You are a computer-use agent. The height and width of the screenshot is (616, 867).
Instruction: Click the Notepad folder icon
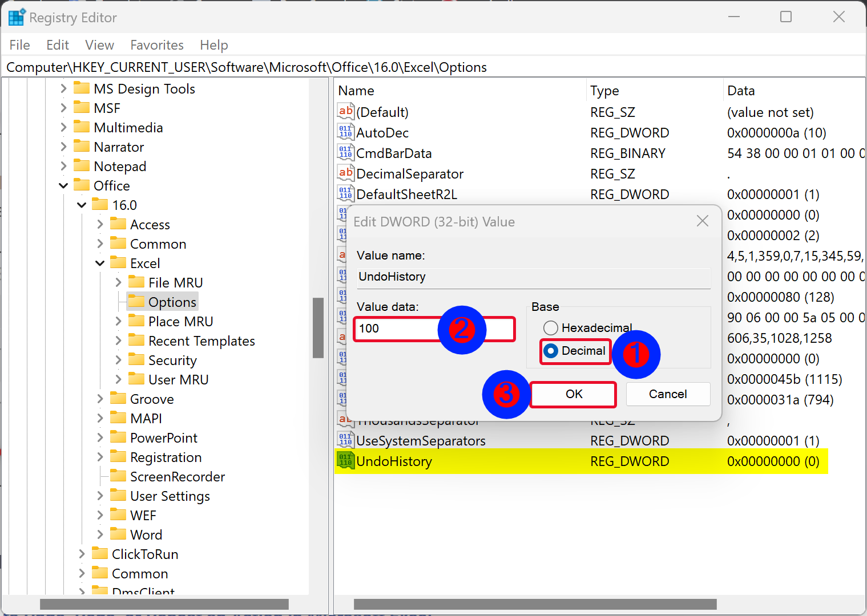82,165
